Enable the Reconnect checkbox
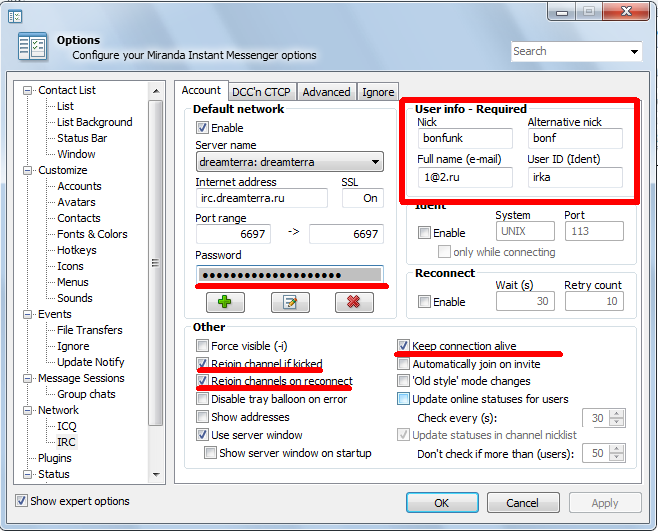The height and width of the screenshot is (531, 658). coord(424,301)
